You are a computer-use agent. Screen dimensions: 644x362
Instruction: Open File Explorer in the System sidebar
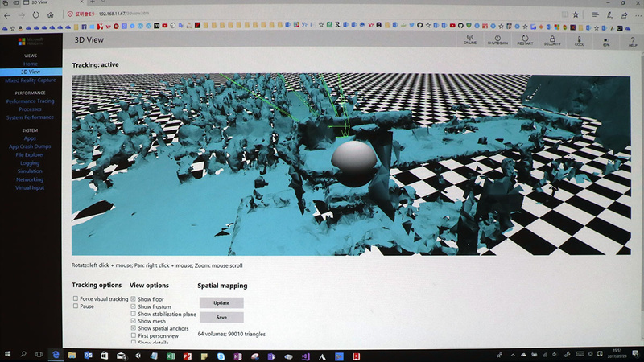[30, 154]
